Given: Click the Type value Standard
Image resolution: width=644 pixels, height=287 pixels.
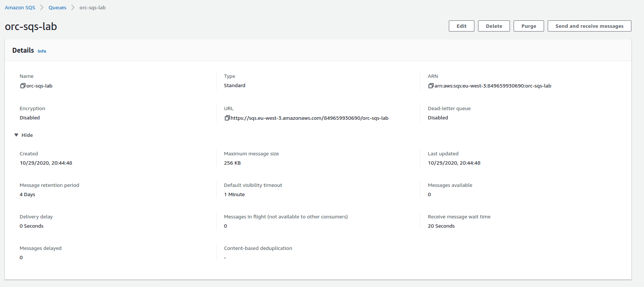Looking at the screenshot, I should [234, 85].
